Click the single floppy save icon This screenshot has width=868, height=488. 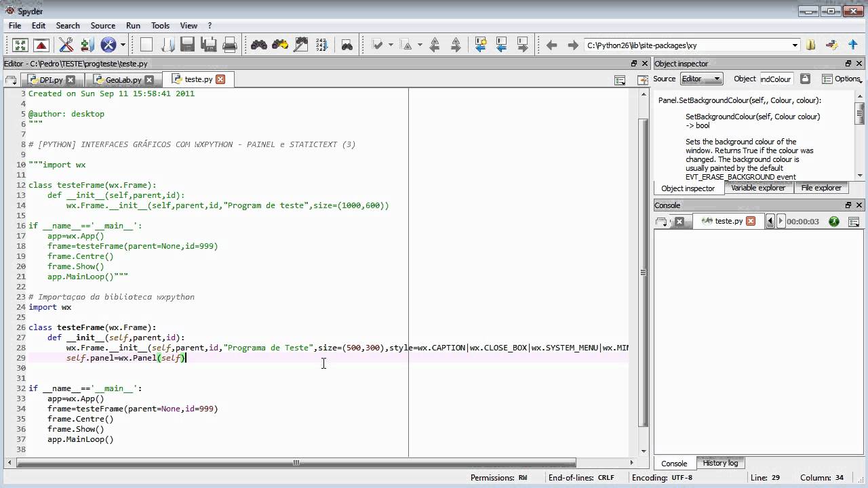click(188, 45)
